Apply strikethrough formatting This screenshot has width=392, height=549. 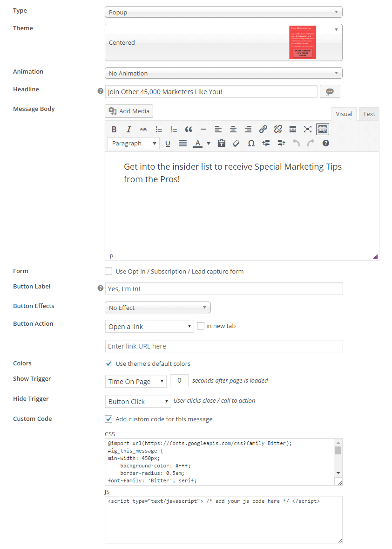pos(144,129)
